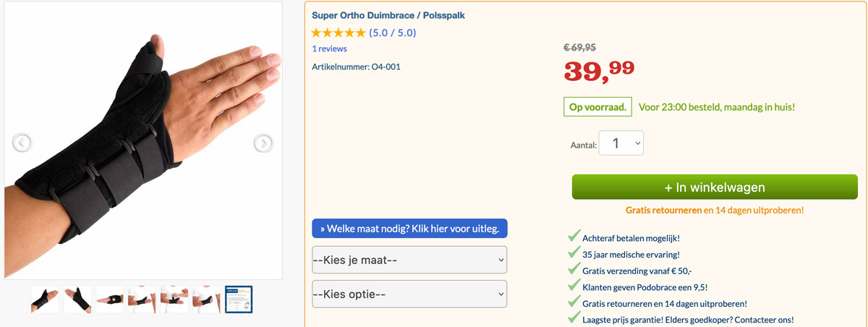Expand the Kies optie dropdown
The width and height of the screenshot is (868, 327).
pos(409,294)
